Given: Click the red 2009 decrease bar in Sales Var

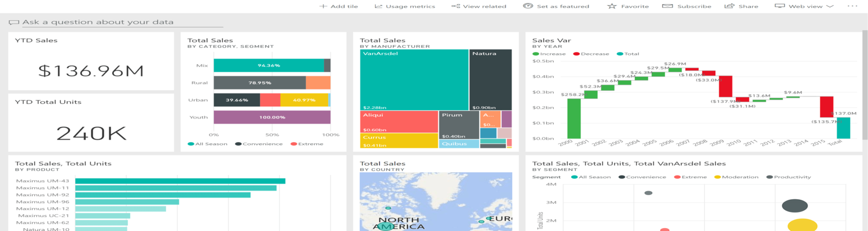Looking at the screenshot, I should (x=725, y=87).
